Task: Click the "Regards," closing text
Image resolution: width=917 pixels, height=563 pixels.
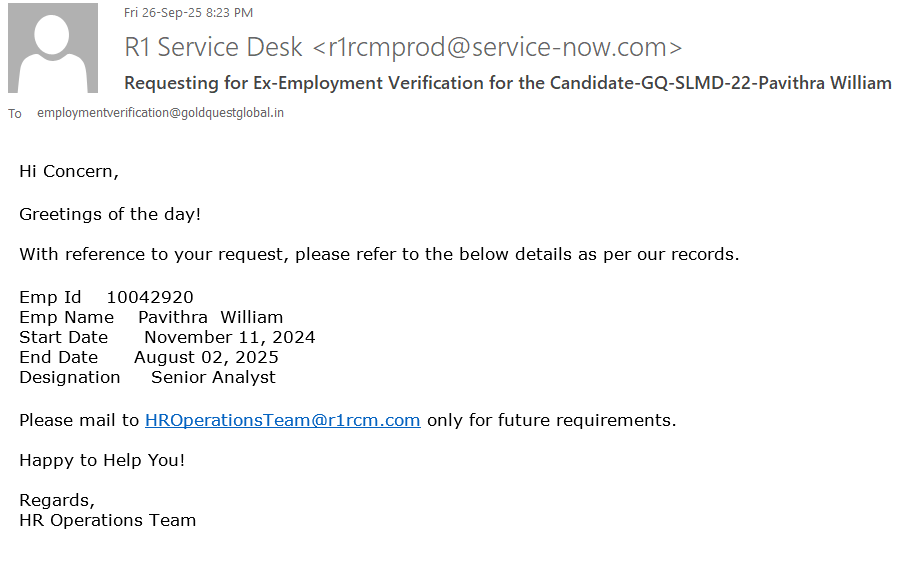Action: [x=57, y=500]
